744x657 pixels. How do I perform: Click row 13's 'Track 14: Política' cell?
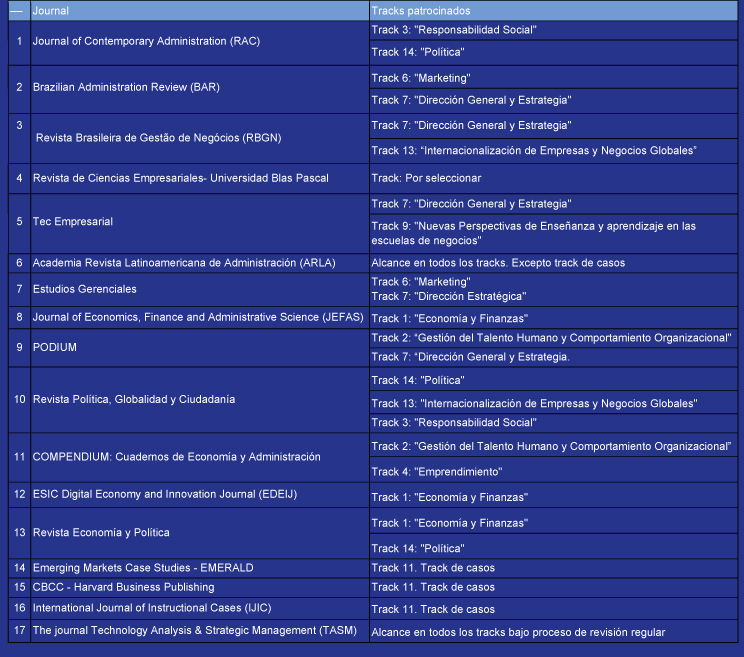coord(553,546)
